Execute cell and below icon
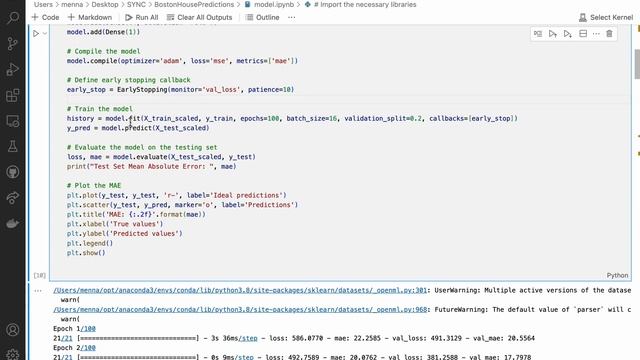The height and width of the screenshot is (360, 640). point(568,34)
